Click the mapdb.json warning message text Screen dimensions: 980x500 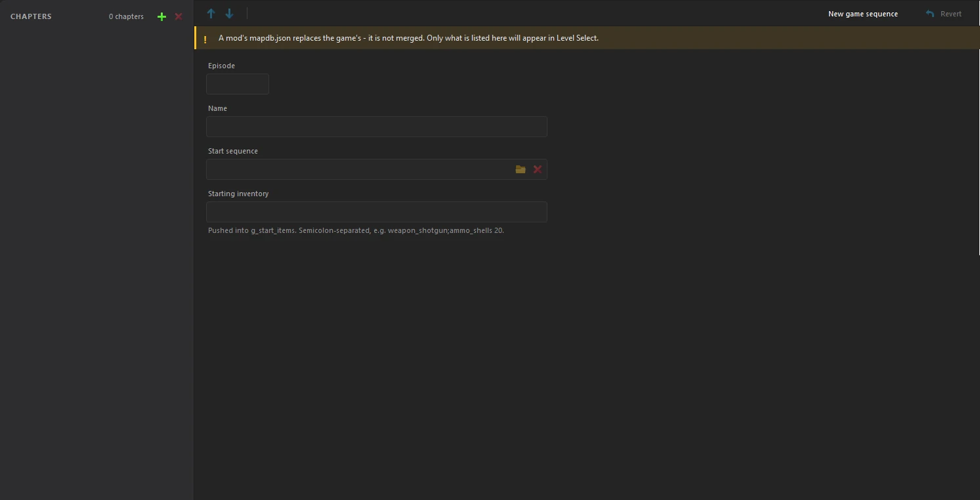click(408, 38)
